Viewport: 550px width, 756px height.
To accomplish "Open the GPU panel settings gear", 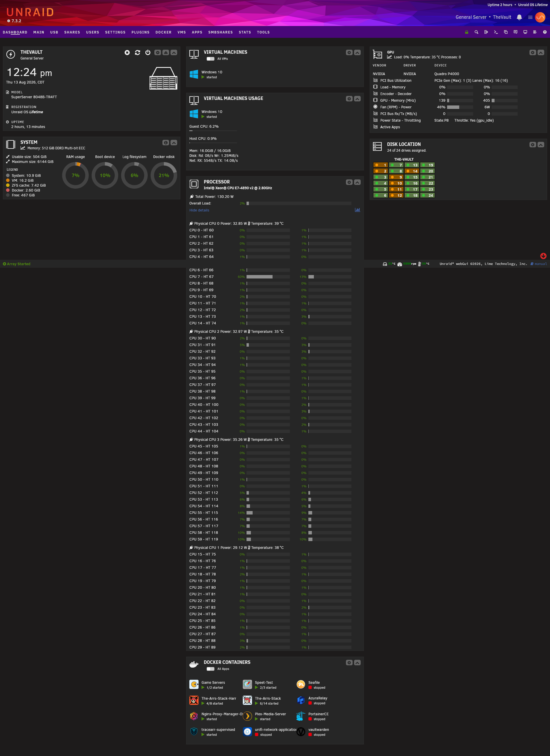I will [533, 53].
